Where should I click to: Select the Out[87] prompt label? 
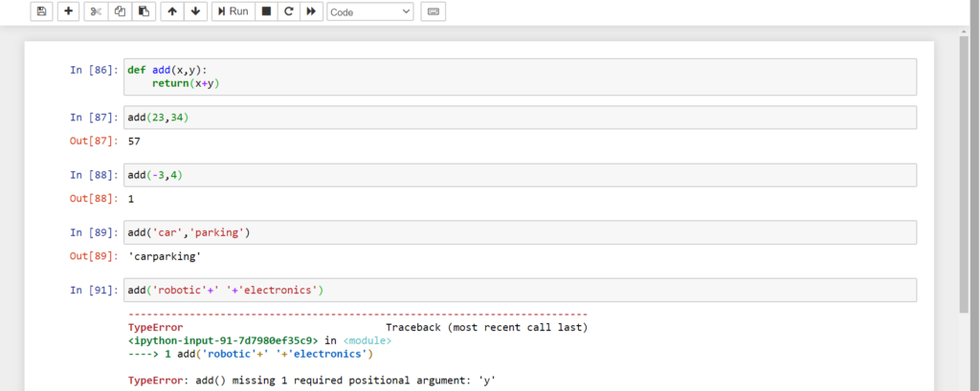pyautogui.click(x=94, y=141)
